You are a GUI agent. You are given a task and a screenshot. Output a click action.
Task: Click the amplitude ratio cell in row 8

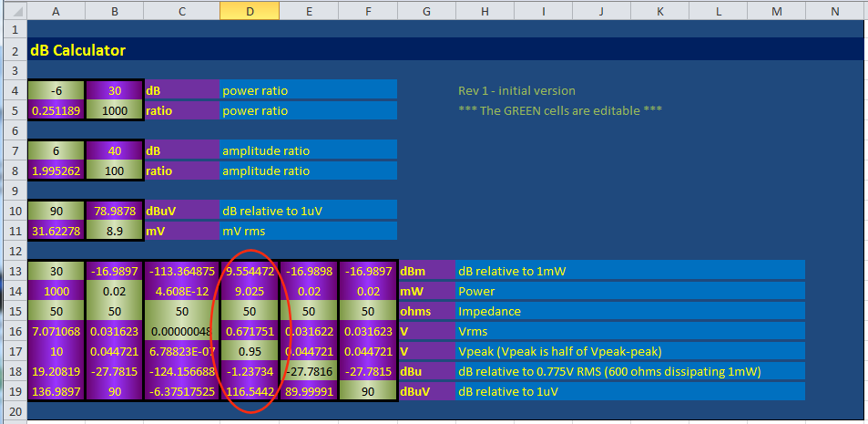click(x=309, y=171)
